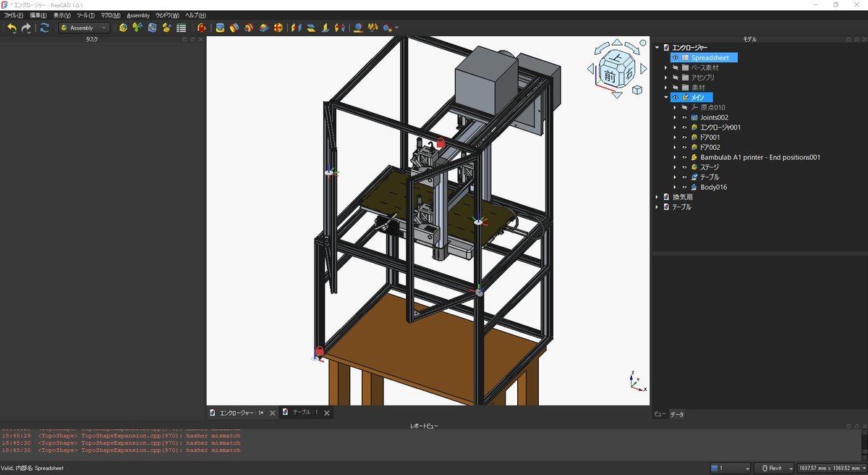Select the Screw joint tool
This screenshot has height=475, width=868.
pyautogui.click(x=373, y=28)
